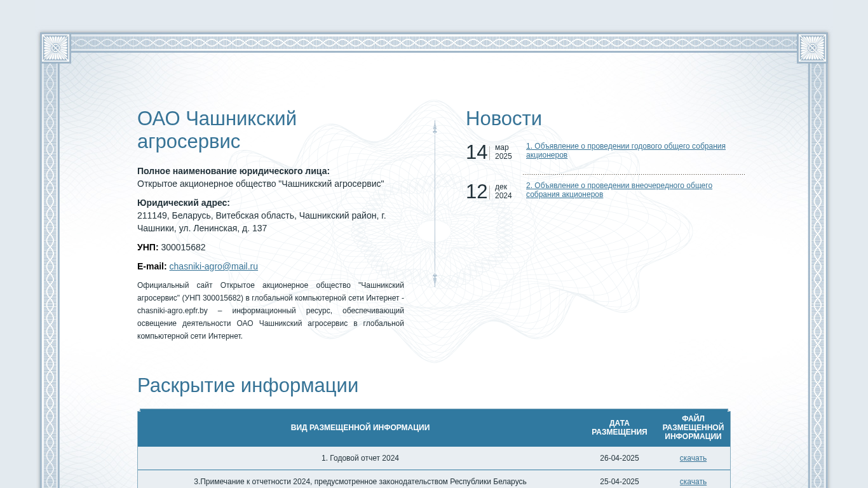868x488 pixels.
Task: Click the 12 дек 2024 news date
Action: pos(489,191)
